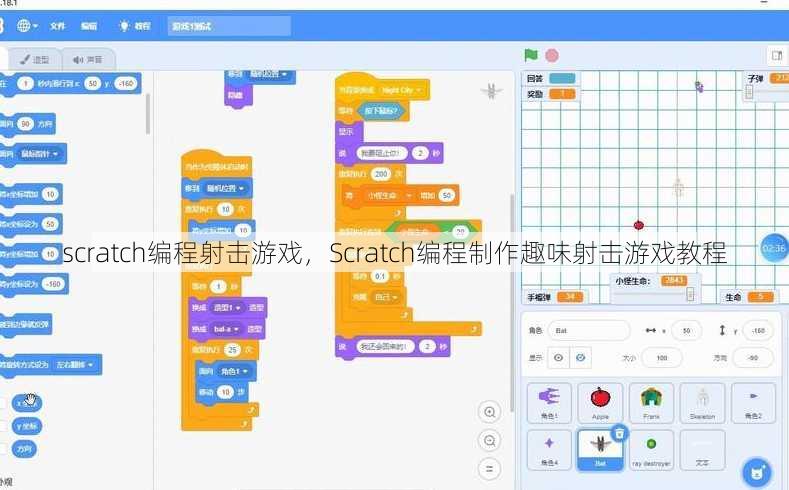Click the hide sprite crossed-eye icon
789x490 pixels.
[580, 358]
